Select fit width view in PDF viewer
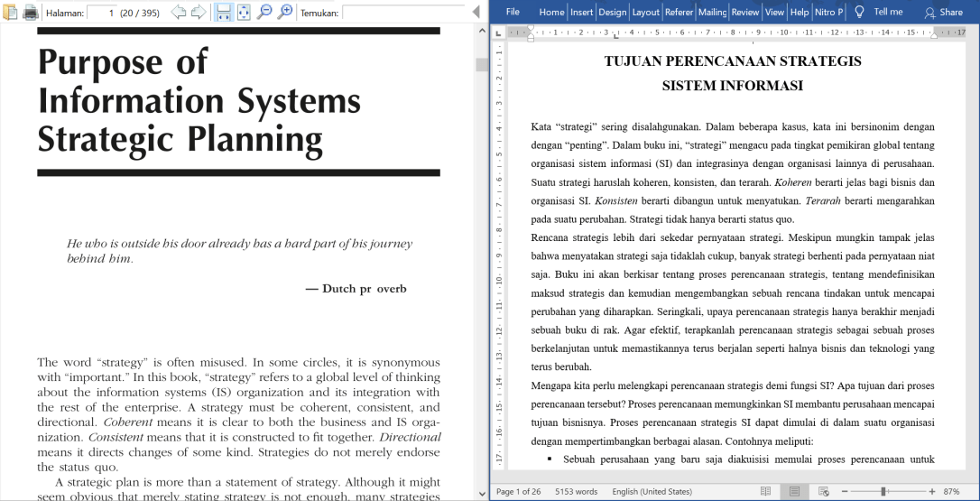 (223, 13)
